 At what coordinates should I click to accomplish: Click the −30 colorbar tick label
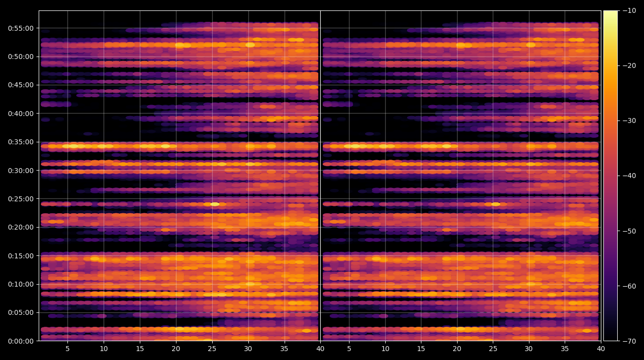click(630, 120)
